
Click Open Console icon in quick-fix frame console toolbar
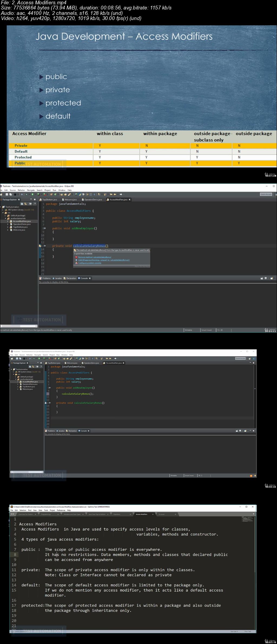click(x=271, y=278)
